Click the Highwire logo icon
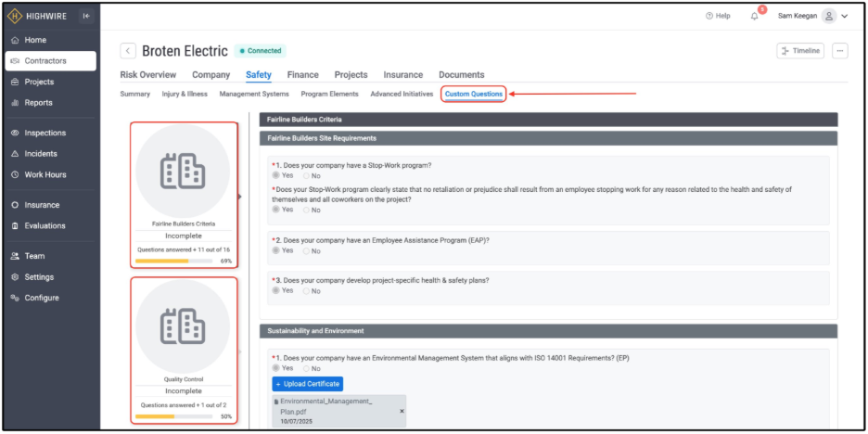The height and width of the screenshot is (434, 868). [x=15, y=16]
